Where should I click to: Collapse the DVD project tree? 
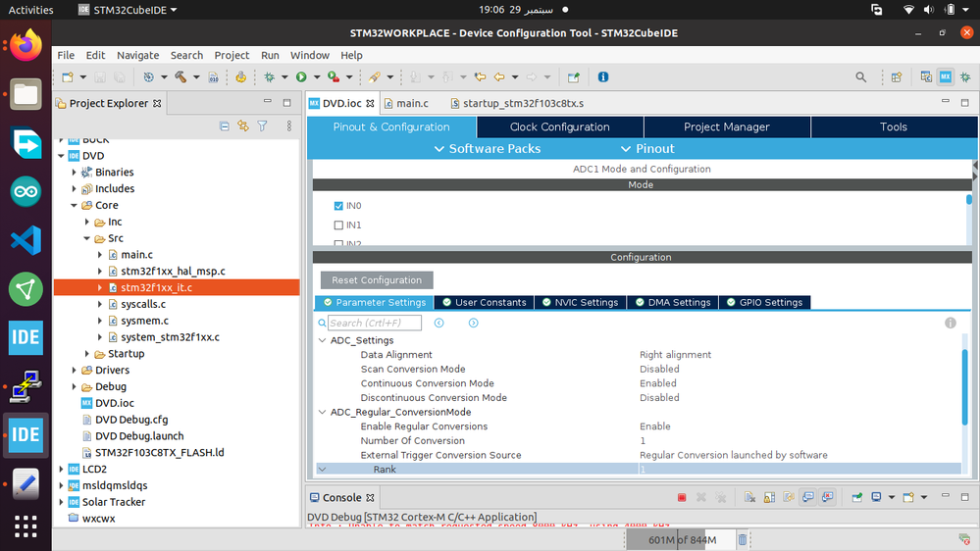[x=61, y=156]
